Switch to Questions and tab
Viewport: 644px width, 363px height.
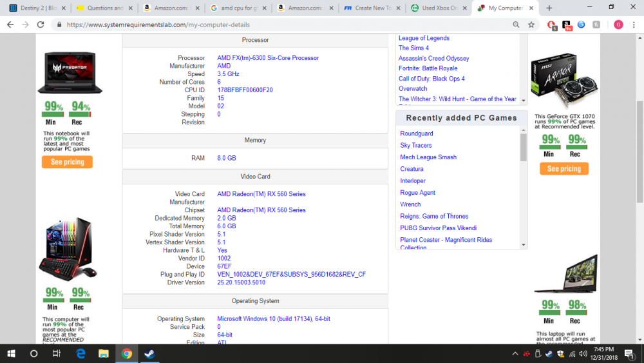point(102,8)
